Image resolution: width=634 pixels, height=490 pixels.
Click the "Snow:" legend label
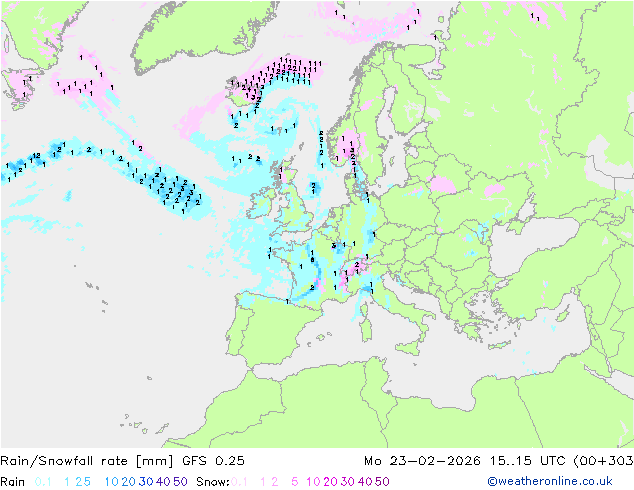point(213,482)
